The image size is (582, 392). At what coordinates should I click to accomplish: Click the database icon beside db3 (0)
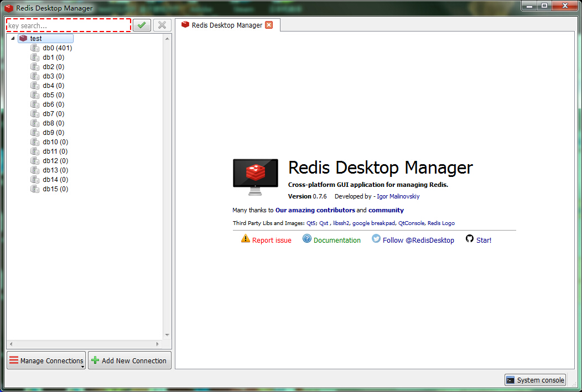tap(35, 76)
